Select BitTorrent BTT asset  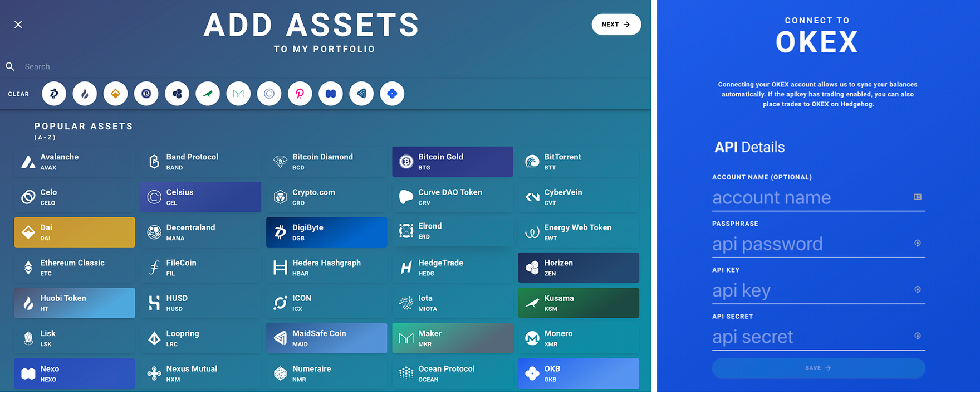point(579,162)
